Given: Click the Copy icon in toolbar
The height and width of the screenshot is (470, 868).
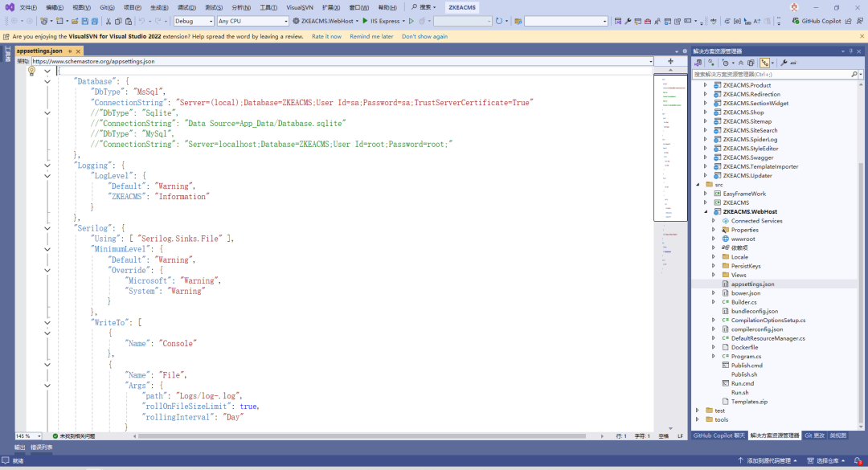Looking at the screenshot, I should 118,21.
